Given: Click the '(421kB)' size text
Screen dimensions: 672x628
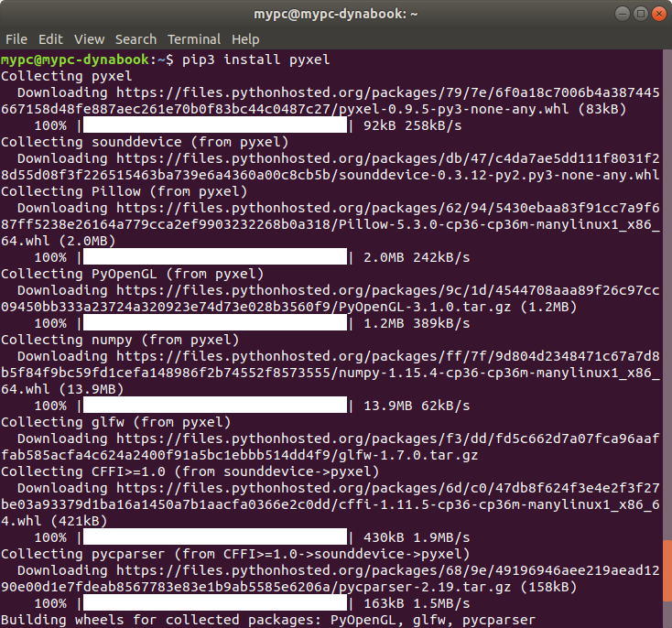Looking at the screenshot, I should (79, 521).
